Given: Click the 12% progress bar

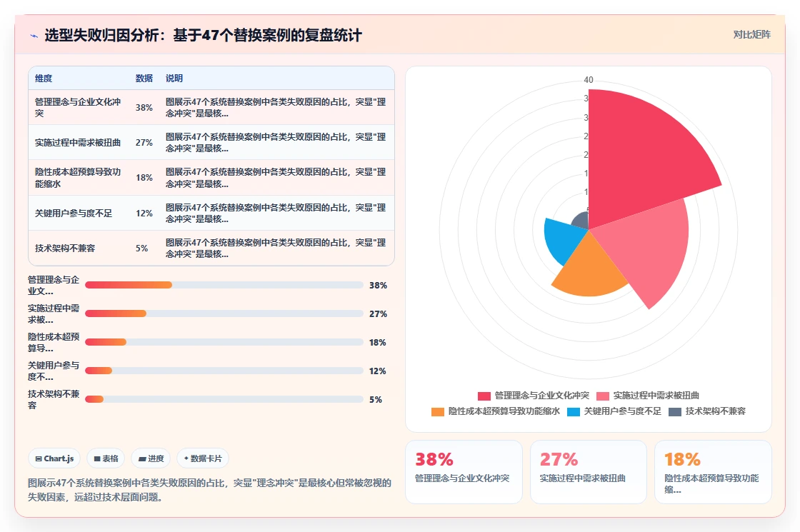Looking at the screenshot, I should tap(224, 371).
